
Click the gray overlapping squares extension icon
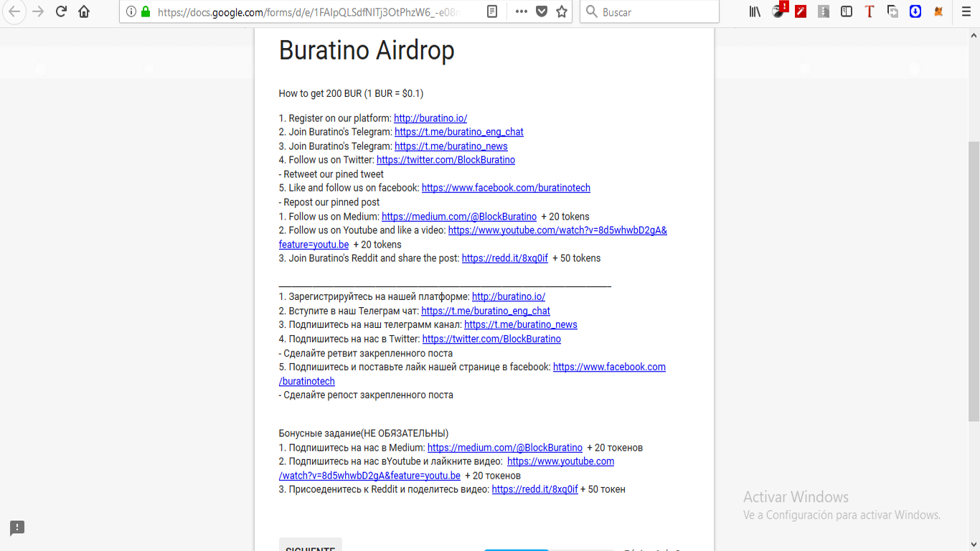point(892,11)
